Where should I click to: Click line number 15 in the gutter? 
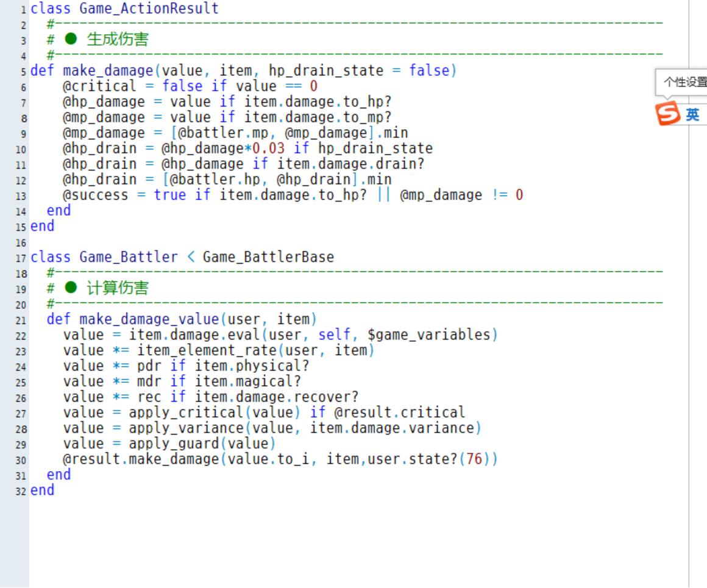coord(21,227)
